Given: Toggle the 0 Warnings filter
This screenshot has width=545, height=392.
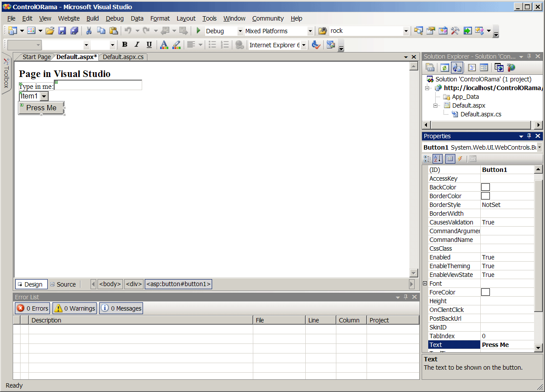Looking at the screenshot, I should pyautogui.click(x=75, y=308).
